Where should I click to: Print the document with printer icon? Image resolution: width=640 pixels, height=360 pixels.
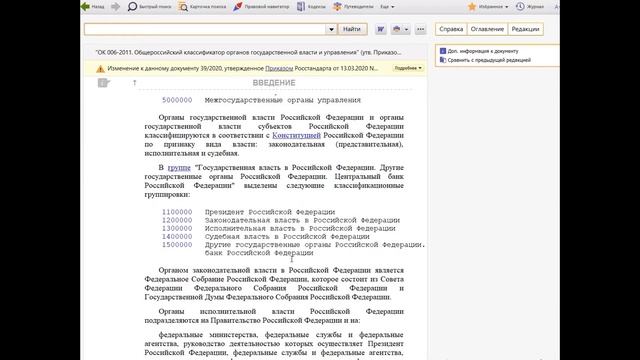(397, 29)
